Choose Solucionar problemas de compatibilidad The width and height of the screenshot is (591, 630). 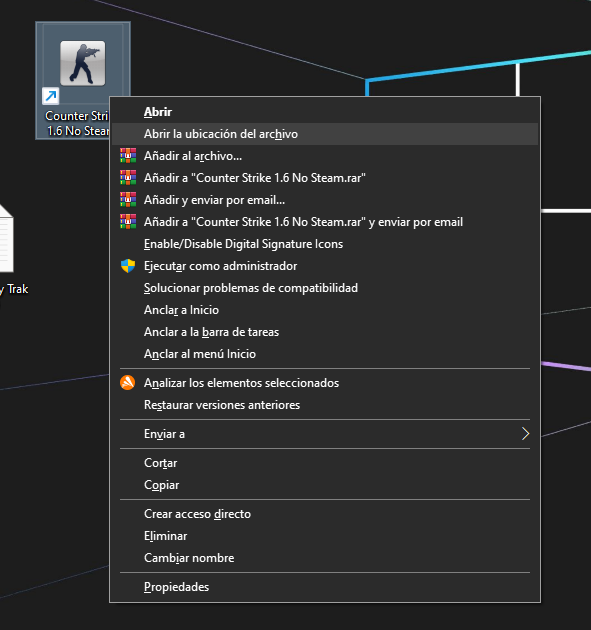pyautogui.click(x=325, y=288)
